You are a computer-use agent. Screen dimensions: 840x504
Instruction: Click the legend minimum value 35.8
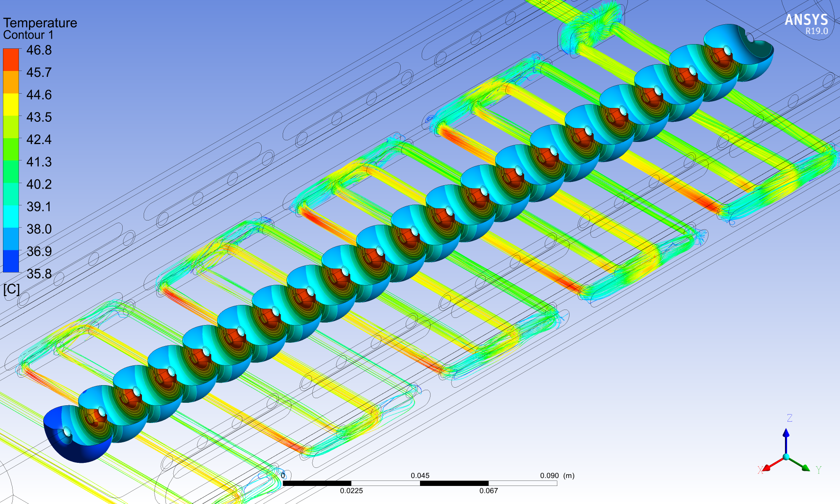pyautogui.click(x=39, y=274)
